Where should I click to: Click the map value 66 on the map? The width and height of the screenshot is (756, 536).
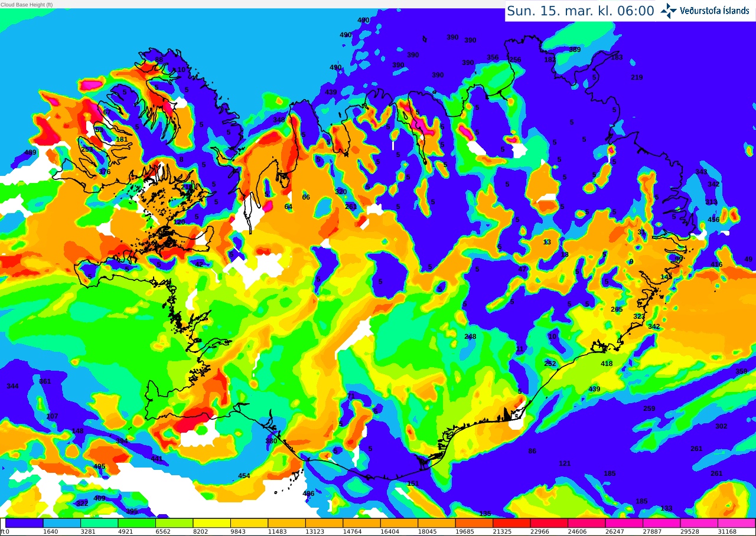[306, 197]
